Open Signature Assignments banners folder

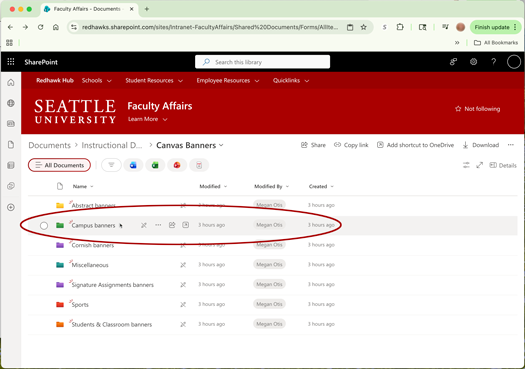tap(112, 285)
